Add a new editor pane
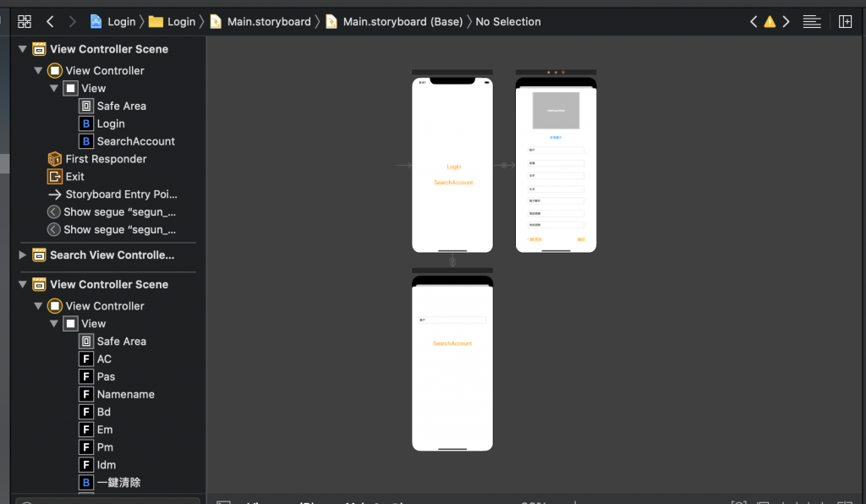 pyautogui.click(x=845, y=21)
